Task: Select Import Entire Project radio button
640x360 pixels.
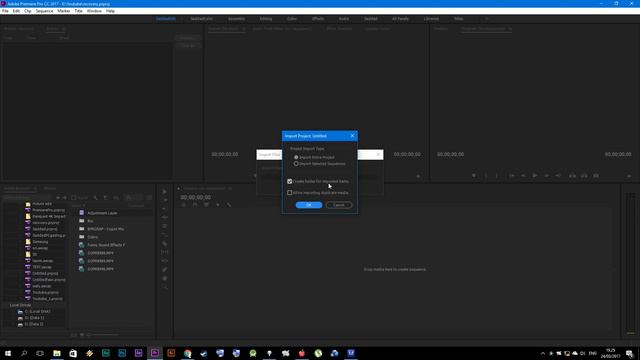Action: click(x=296, y=157)
